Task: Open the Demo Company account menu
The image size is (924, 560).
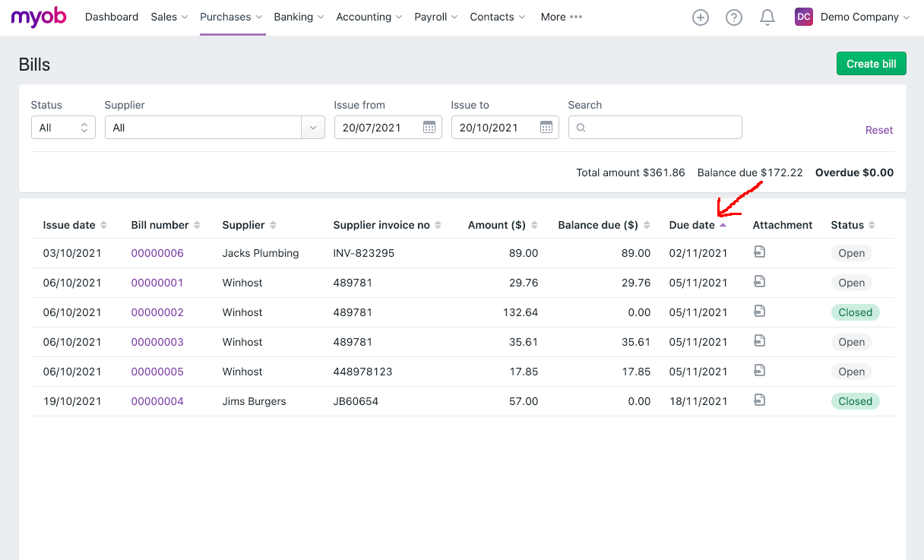Action: click(865, 17)
